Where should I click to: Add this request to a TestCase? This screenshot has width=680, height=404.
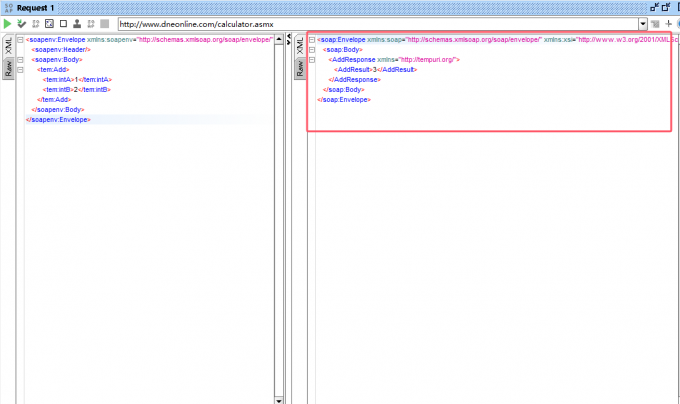pos(21,24)
